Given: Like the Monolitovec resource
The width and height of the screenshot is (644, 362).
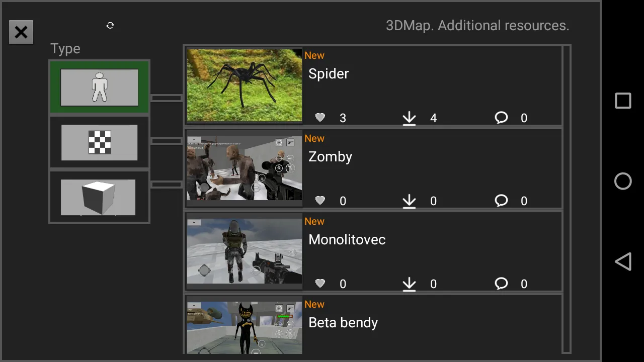Looking at the screenshot, I should pyautogui.click(x=320, y=284).
